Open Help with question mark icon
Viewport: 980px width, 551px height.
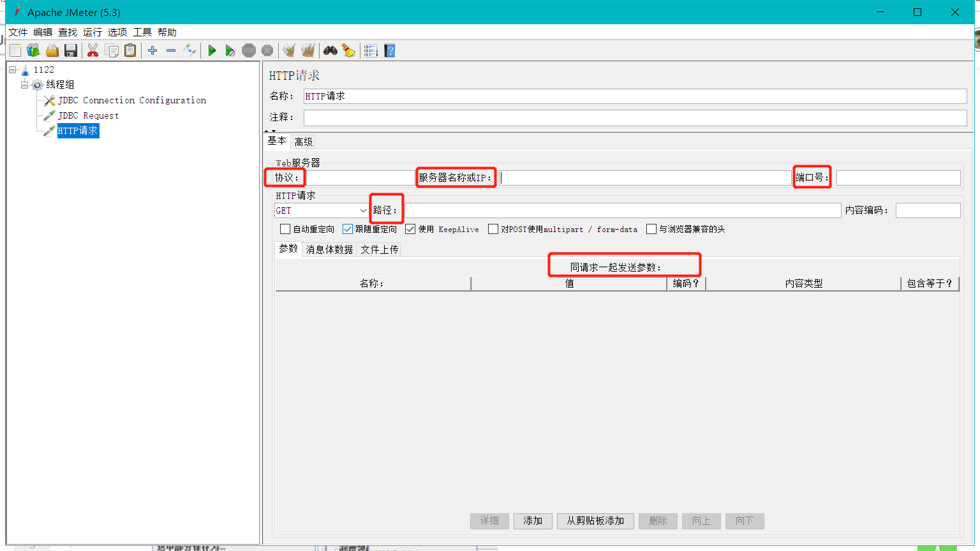[x=390, y=50]
